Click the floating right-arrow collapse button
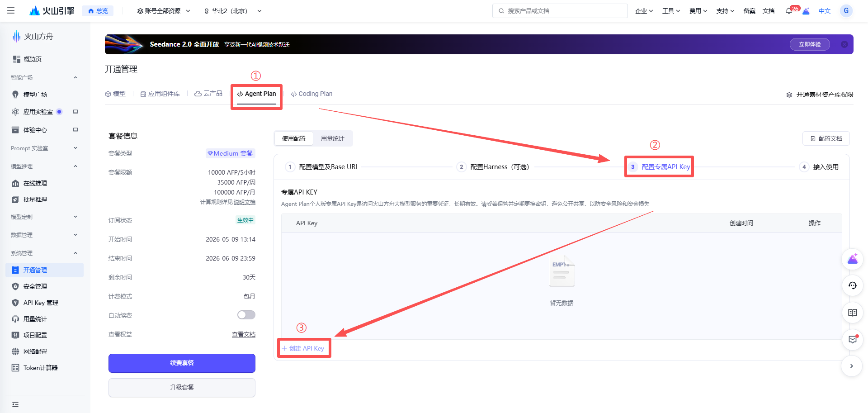Image resolution: width=868 pixels, height=413 pixels. click(x=852, y=366)
